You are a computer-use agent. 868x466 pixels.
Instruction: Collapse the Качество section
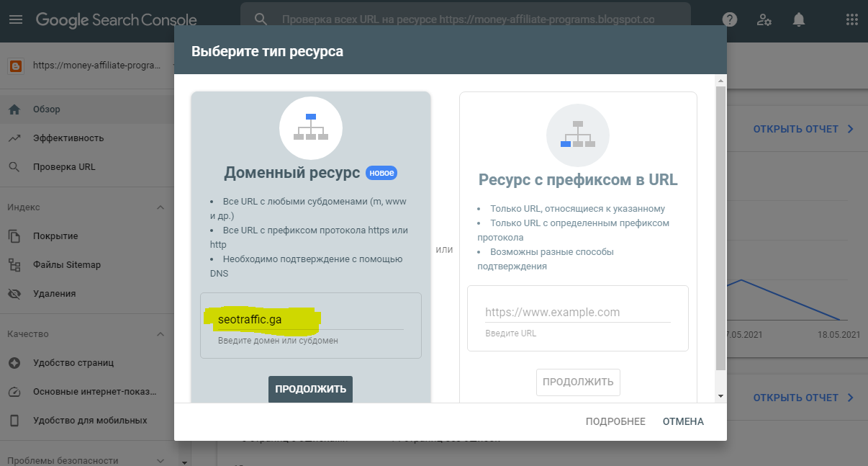pyautogui.click(x=161, y=334)
